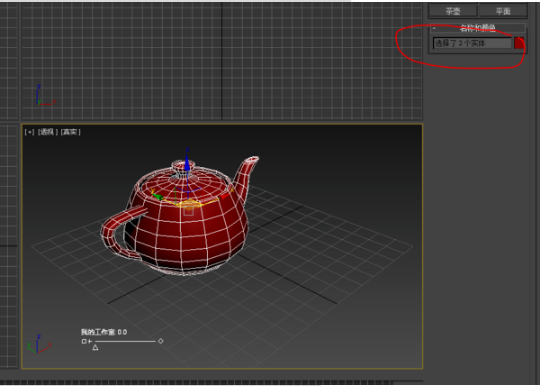This screenshot has height=386, width=540.
Task: Open the [透视] perspective view label menu
Action: (48, 132)
